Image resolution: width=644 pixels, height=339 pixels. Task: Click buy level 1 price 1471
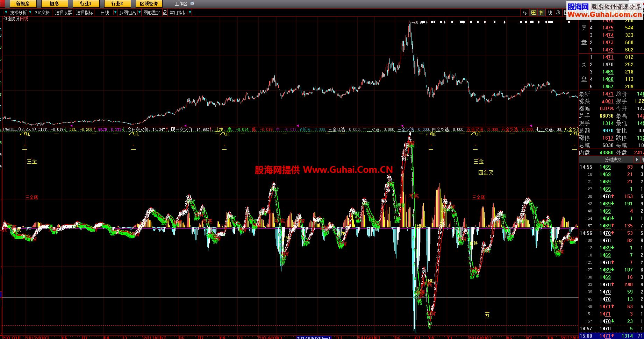pyautogui.click(x=608, y=57)
